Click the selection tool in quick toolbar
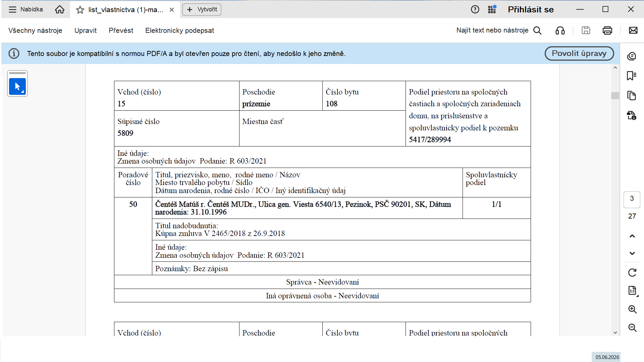Screen dimensions: 644x362 (x=17, y=87)
